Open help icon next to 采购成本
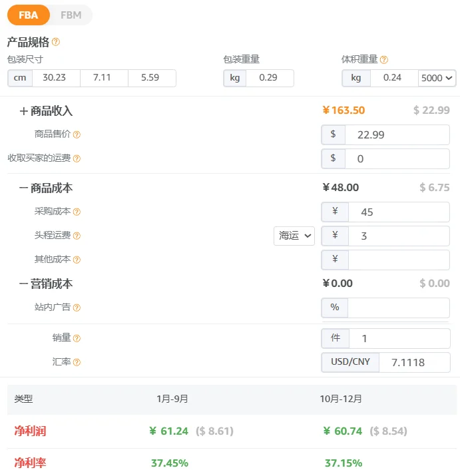The width and height of the screenshot is (460, 476). pyautogui.click(x=77, y=212)
